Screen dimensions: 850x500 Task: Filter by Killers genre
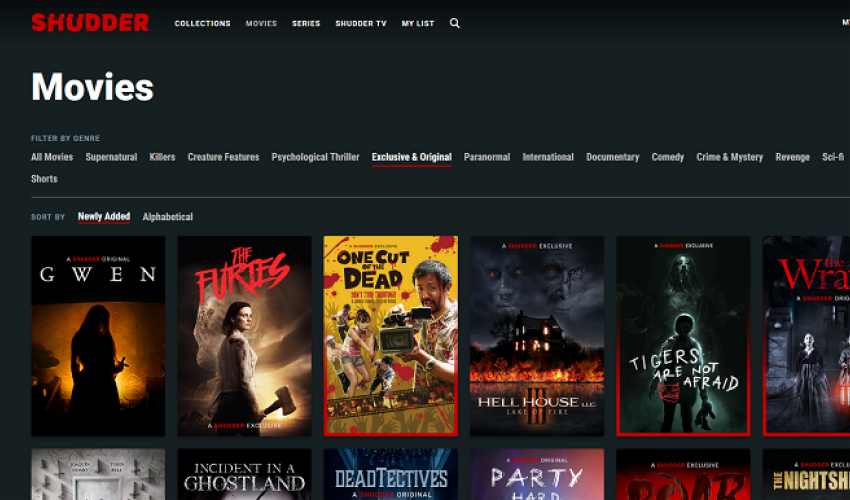pos(162,157)
